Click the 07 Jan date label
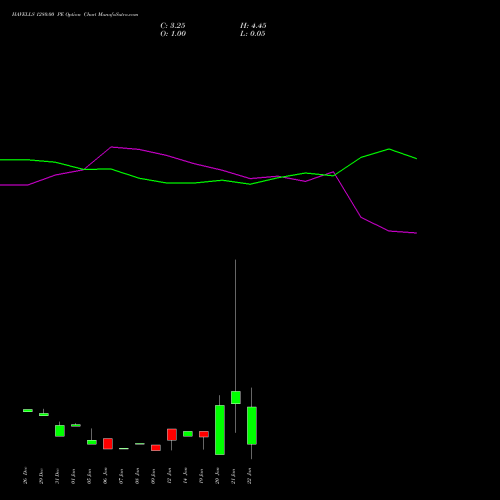 click(121, 476)
